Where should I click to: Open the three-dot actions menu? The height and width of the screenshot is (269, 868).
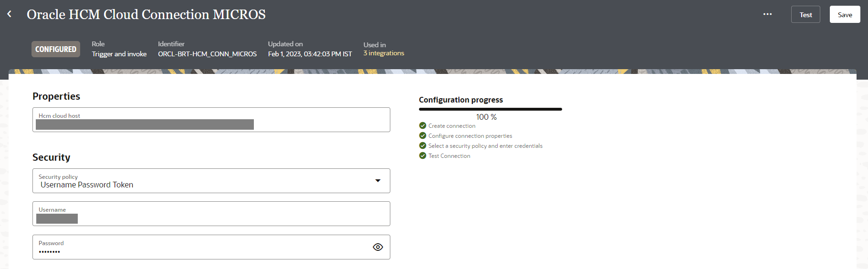pyautogui.click(x=767, y=14)
